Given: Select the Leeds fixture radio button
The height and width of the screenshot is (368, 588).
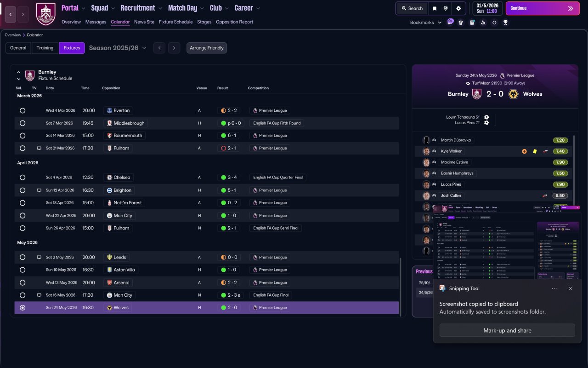Looking at the screenshot, I should (x=23, y=257).
